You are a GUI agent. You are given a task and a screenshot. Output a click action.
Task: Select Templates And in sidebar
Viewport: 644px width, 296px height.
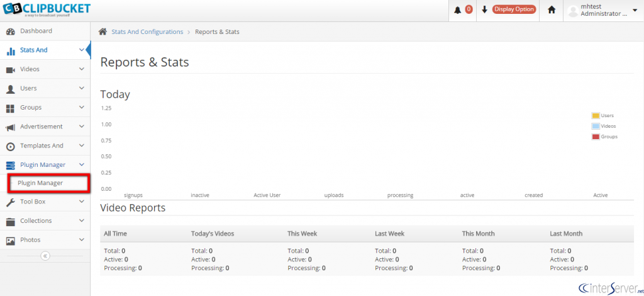(45, 145)
